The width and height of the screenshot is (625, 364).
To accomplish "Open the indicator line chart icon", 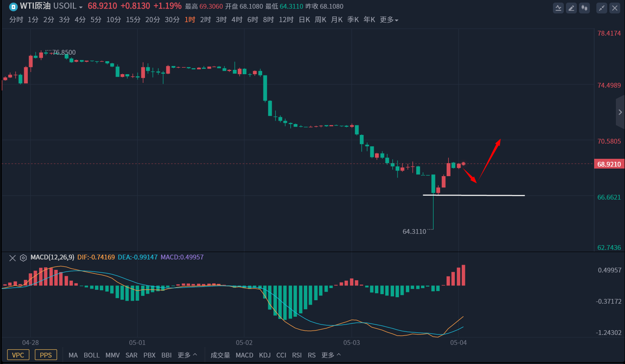I will pos(559,8).
